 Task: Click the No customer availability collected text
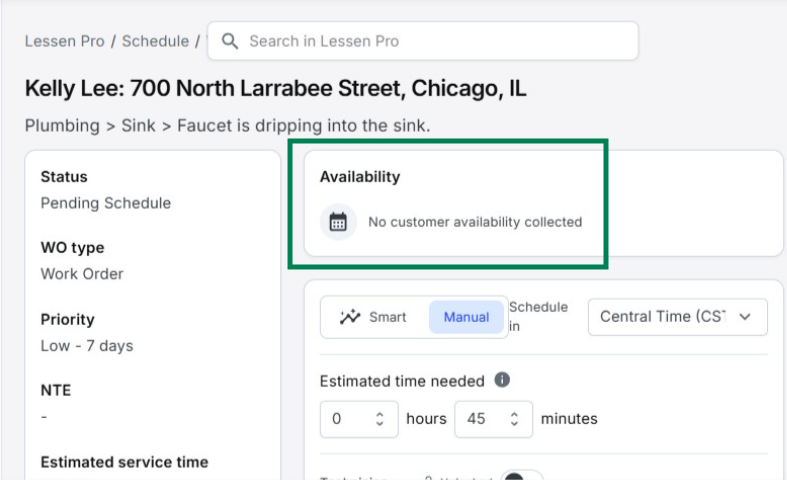click(474, 222)
